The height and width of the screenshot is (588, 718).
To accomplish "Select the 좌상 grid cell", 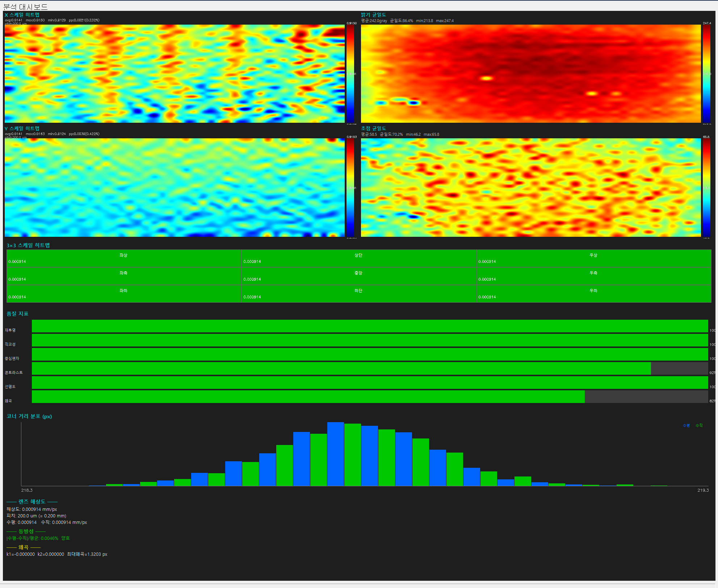I will tap(124, 258).
